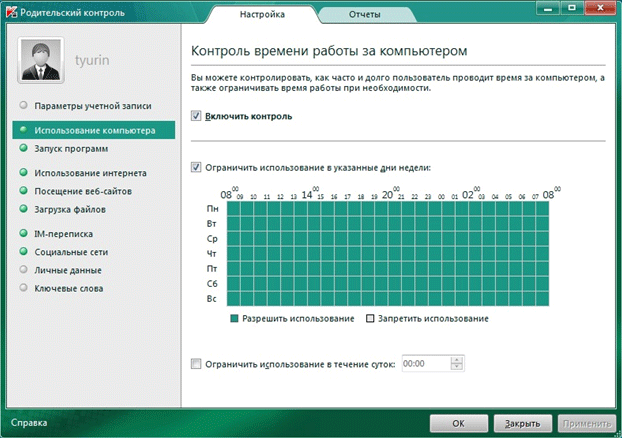This screenshot has height=438, width=622.
Task: Open Посещение веб-сайтов settings
Action: pyautogui.click(x=83, y=191)
